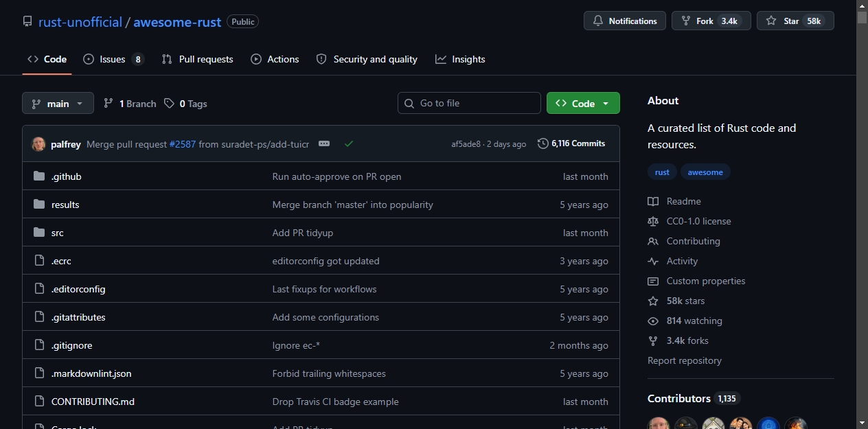Click the .github folder icon
This screenshot has width=868, height=429.
(39, 176)
